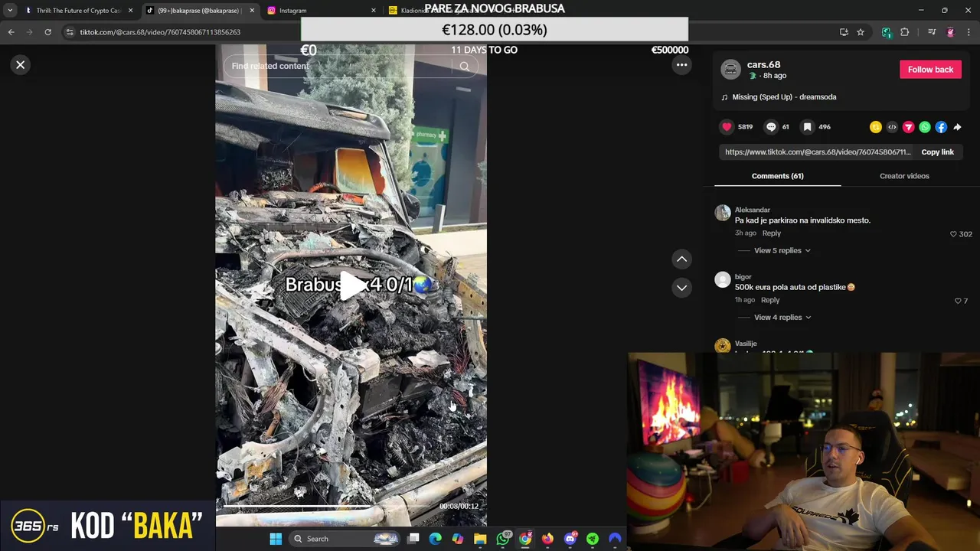
Task: Click the address bar URL
Action: coord(160,32)
